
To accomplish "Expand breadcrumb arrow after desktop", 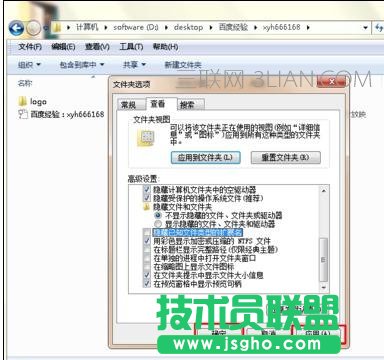I will tap(211, 27).
